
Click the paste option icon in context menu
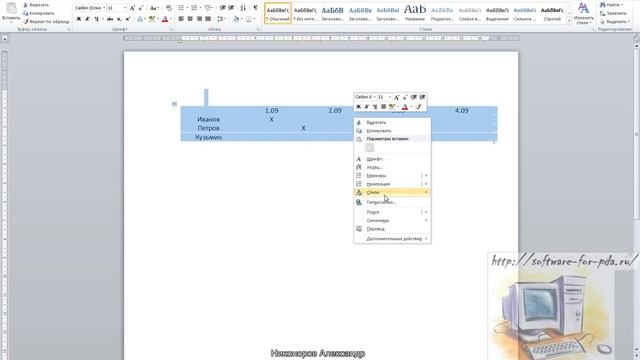(370, 148)
